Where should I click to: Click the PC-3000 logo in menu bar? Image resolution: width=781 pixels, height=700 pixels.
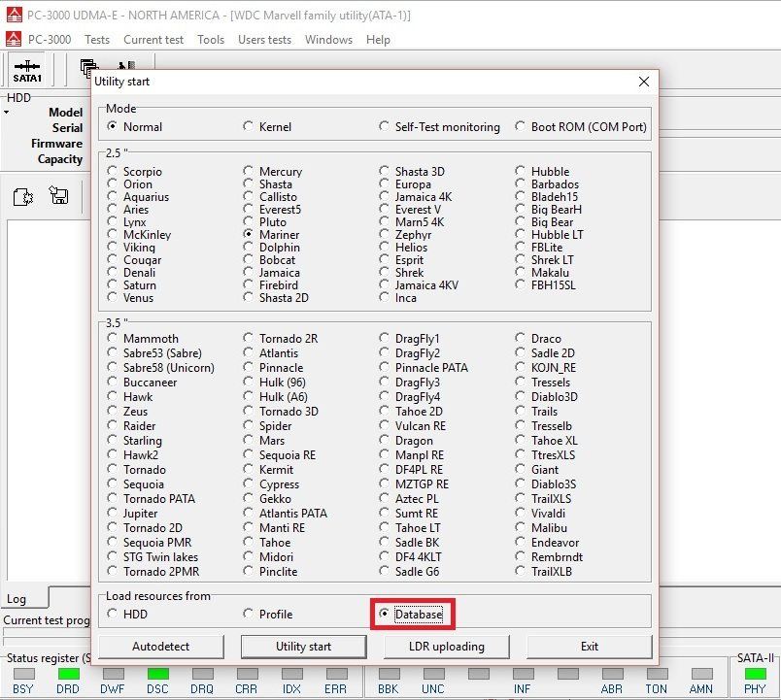pyautogui.click(x=14, y=40)
